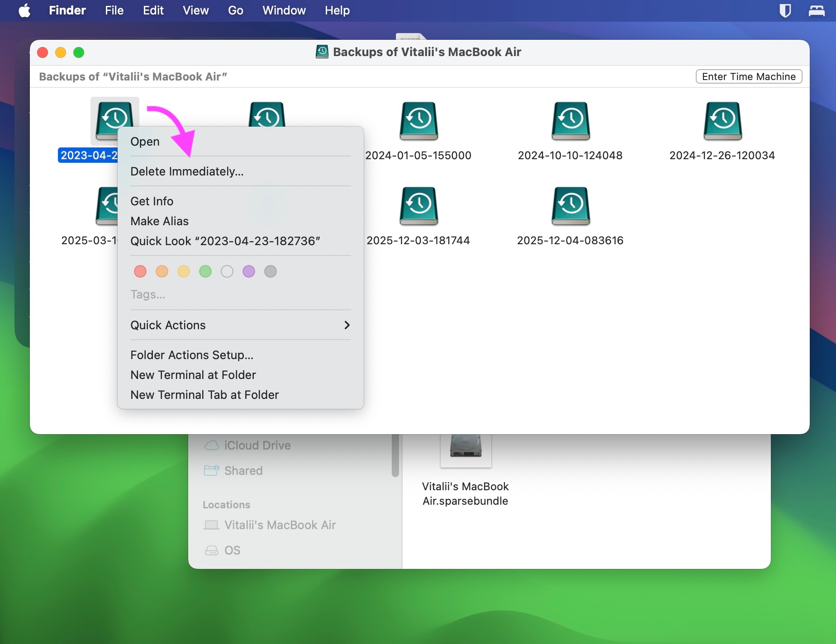Select OS under Locations in sidebar

(x=233, y=550)
